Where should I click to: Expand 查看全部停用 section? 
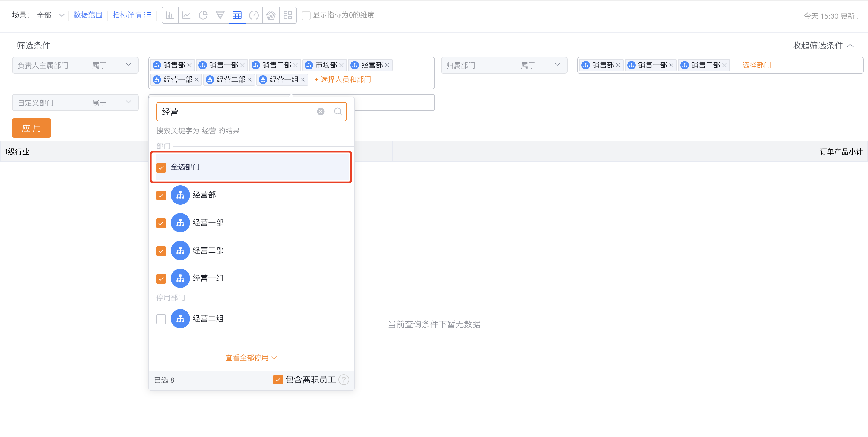pyautogui.click(x=251, y=357)
